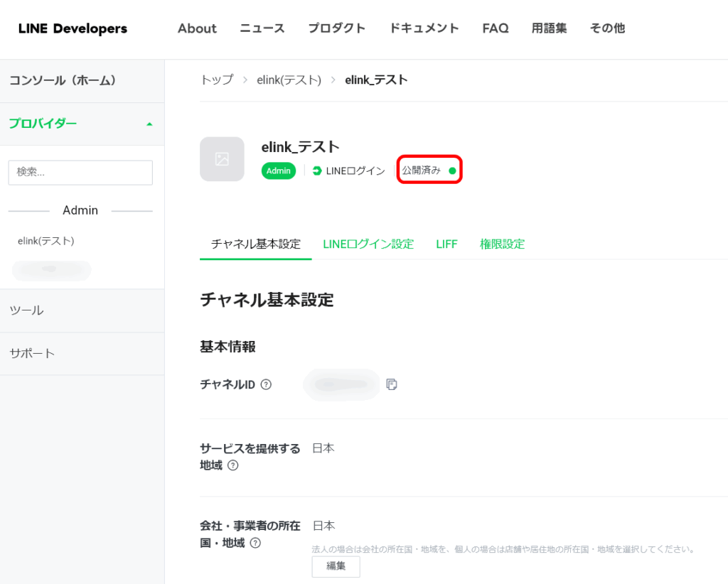The height and width of the screenshot is (584, 728).
Task: Click the LINE Developers logo
Action: pyautogui.click(x=73, y=28)
